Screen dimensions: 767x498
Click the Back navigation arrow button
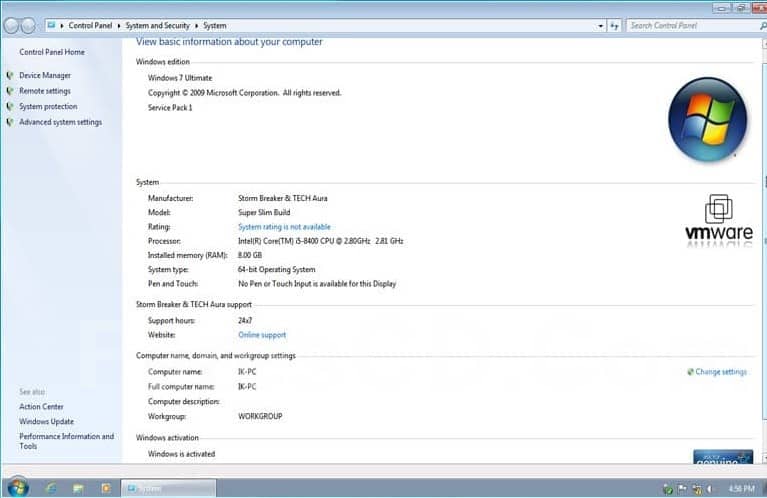click(x=11, y=25)
